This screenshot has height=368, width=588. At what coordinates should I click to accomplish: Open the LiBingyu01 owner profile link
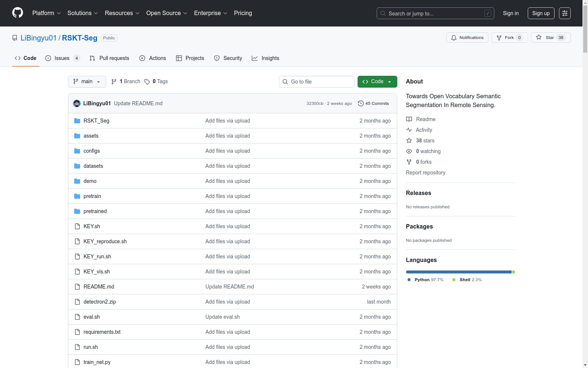pyautogui.click(x=39, y=38)
